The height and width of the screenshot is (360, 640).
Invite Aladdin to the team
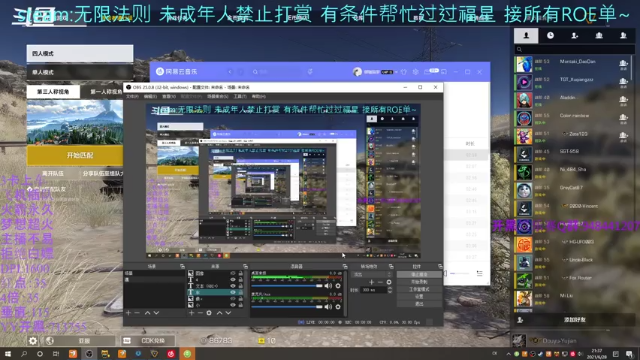click(x=623, y=100)
